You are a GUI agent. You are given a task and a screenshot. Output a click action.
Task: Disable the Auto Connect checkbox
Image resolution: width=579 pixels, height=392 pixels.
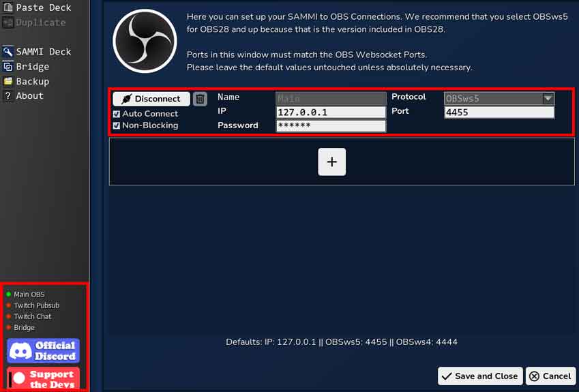pos(117,114)
